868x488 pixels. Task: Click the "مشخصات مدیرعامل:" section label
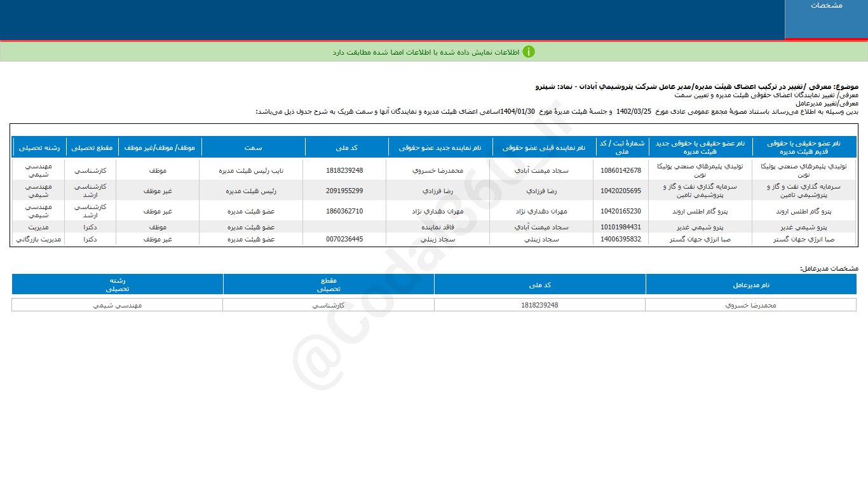click(x=829, y=269)
